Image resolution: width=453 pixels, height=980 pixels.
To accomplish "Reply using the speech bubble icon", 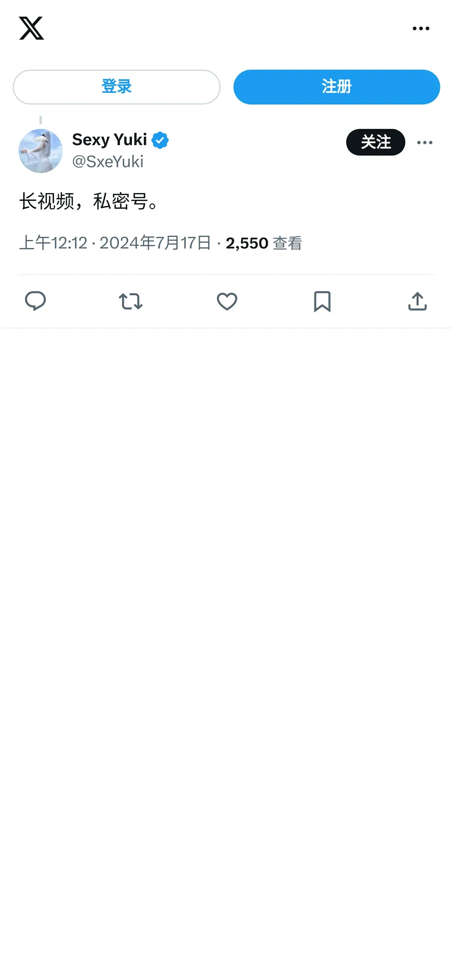I will coord(35,301).
